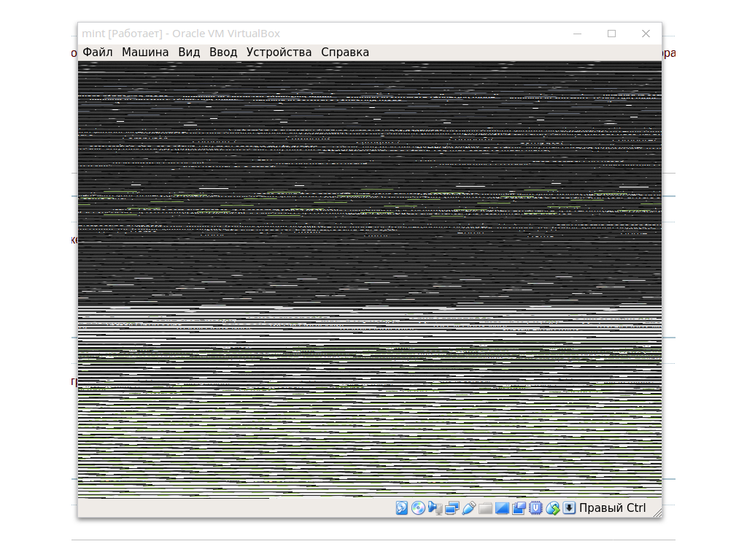Click the keyboard capture arrow indicator

[x=569, y=508]
